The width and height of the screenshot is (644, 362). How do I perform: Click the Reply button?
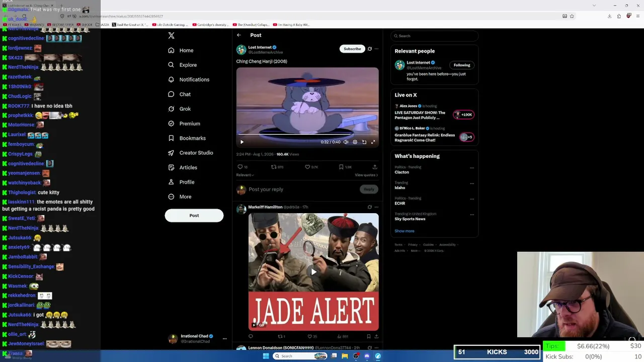(x=369, y=189)
